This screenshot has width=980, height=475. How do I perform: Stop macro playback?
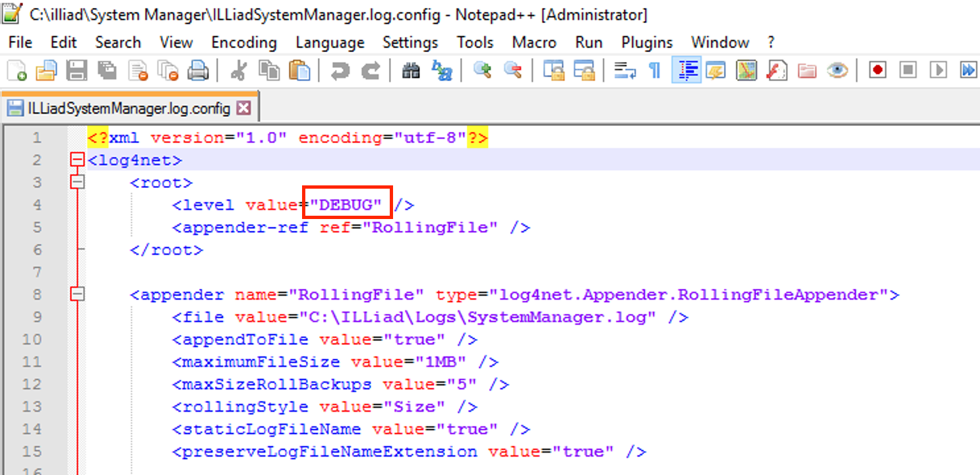(908, 69)
